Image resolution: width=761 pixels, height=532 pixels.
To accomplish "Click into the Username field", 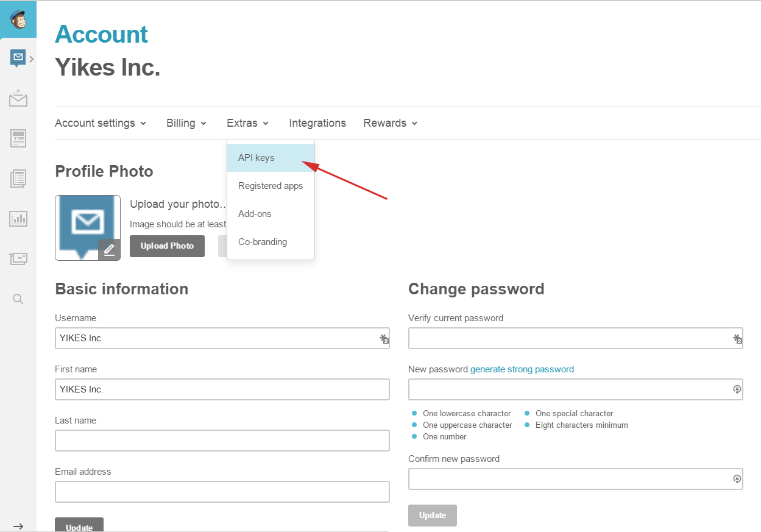I will pyautogui.click(x=222, y=338).
